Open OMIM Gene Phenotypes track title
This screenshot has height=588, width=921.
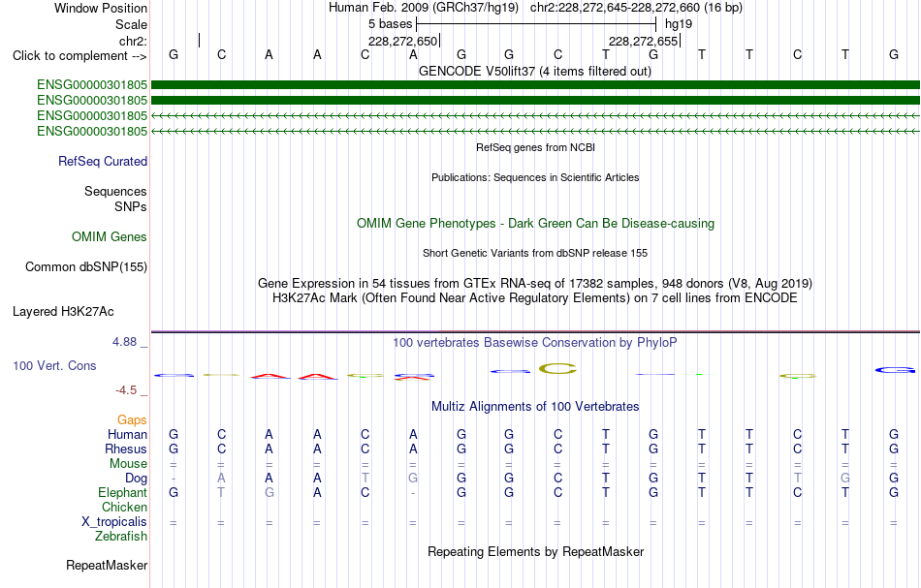[x=535, y=224]
